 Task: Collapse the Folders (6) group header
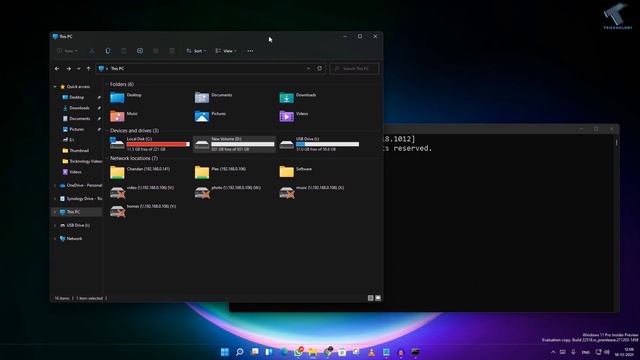107,84
